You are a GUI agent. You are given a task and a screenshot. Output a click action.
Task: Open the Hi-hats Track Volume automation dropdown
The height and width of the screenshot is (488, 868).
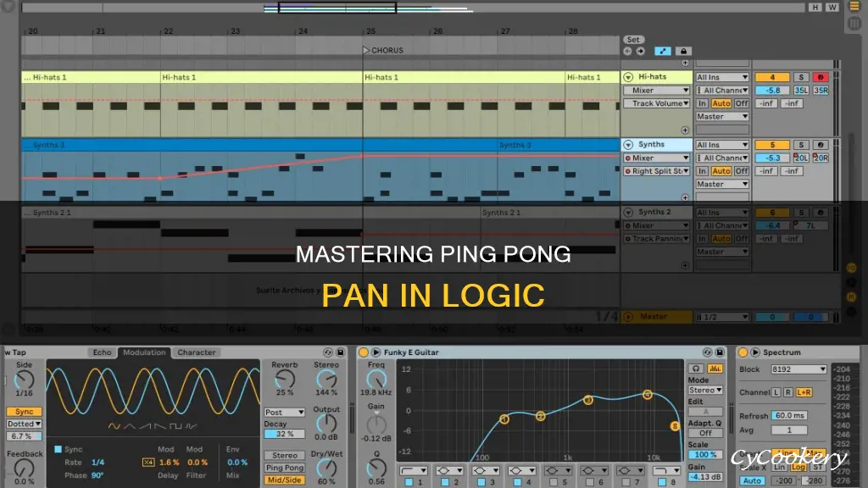[x=657, y=103]
